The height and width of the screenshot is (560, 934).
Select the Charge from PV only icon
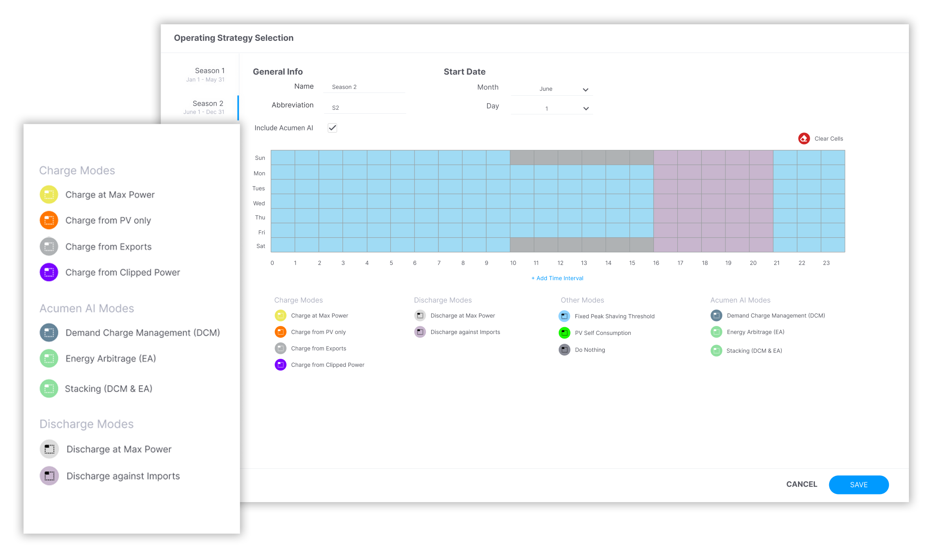[49, 220]
